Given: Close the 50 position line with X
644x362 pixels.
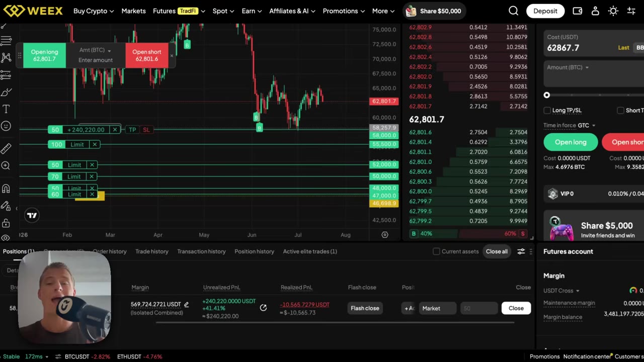Looking at the screenshot, I should [x=115, y=130].
